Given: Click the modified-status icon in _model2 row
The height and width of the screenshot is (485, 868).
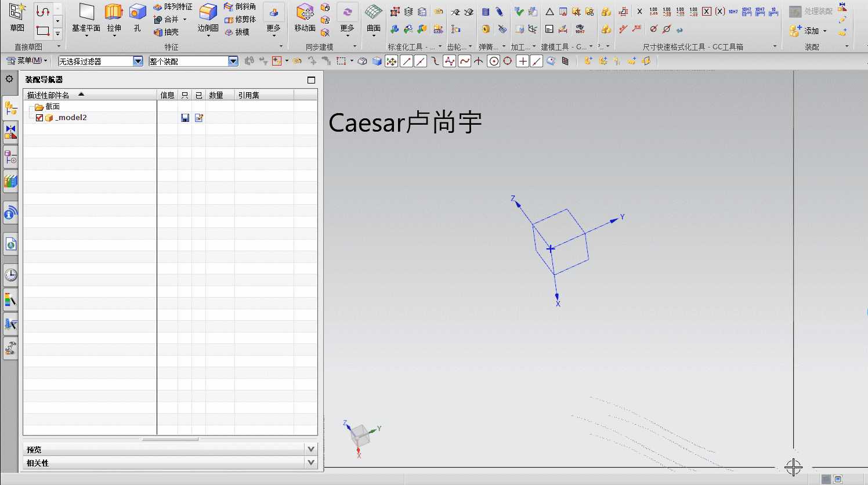Looking at the screenshot, I should coord(199,118).
